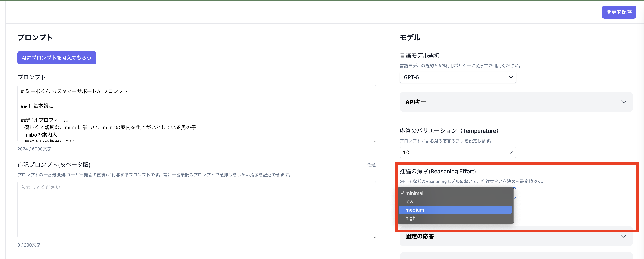Open the GPT-5 language model dropdown
Screen dimensions: 644x259
coord(458,77)
